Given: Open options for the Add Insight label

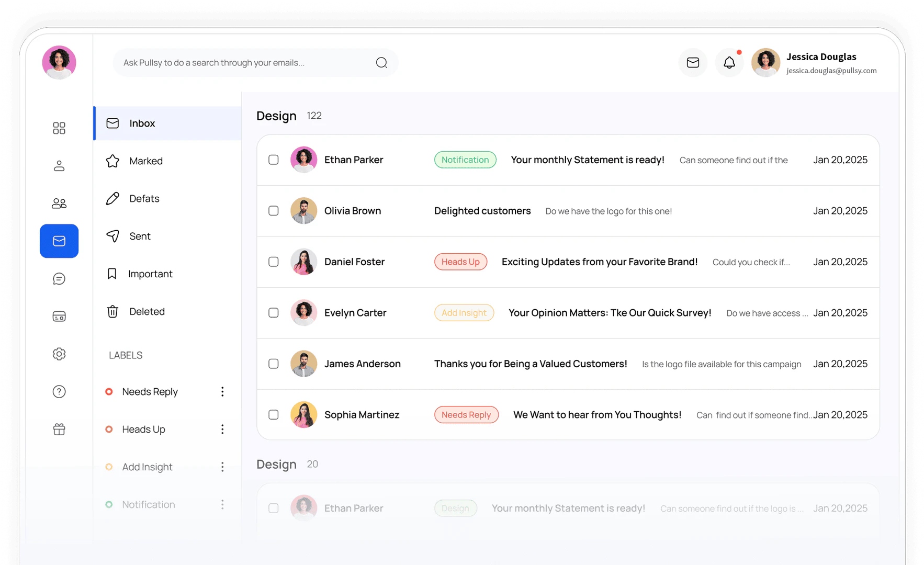Looking at the screenshot, I should (222, 467).
